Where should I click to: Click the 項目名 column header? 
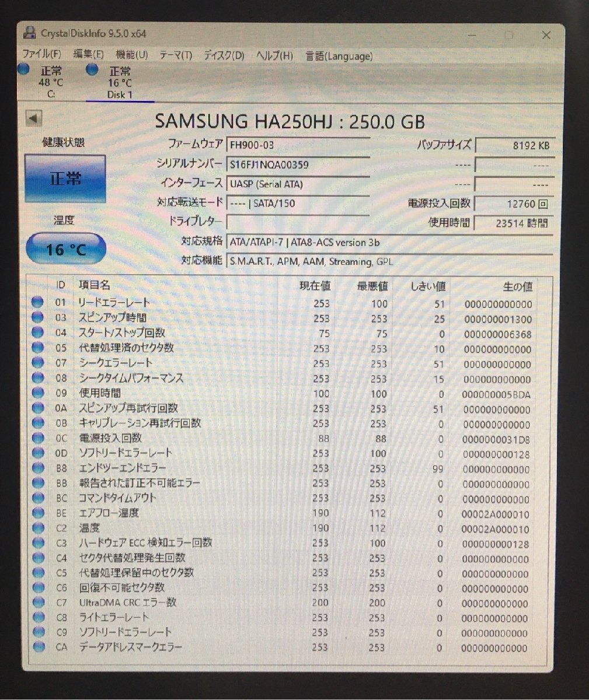(95, 285)
